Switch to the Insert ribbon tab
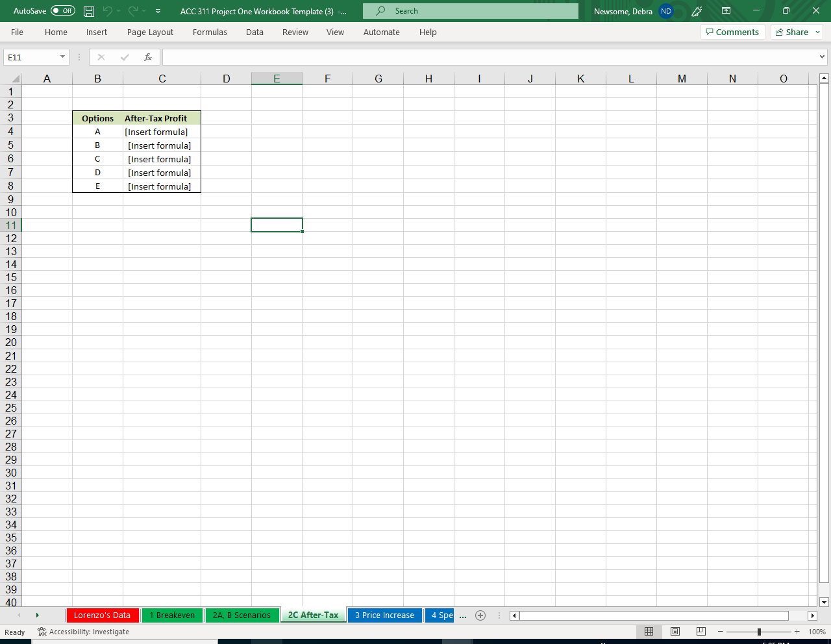The image size is (831, 644). click(x=97, y=32)
